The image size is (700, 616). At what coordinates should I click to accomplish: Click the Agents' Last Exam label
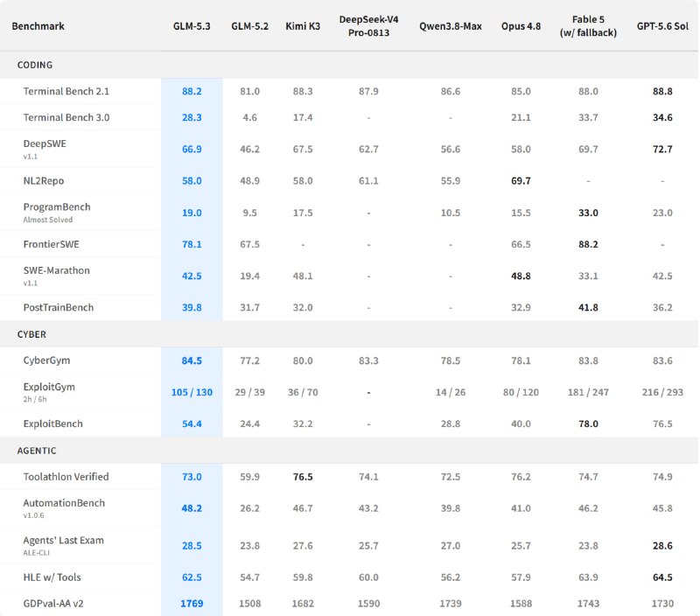pos(63,540)
